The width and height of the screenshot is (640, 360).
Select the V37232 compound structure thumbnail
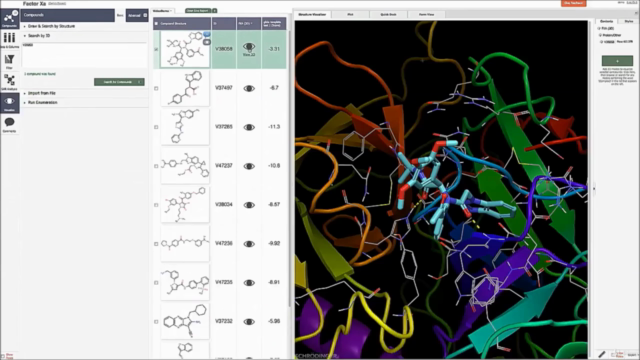[185, 321]
